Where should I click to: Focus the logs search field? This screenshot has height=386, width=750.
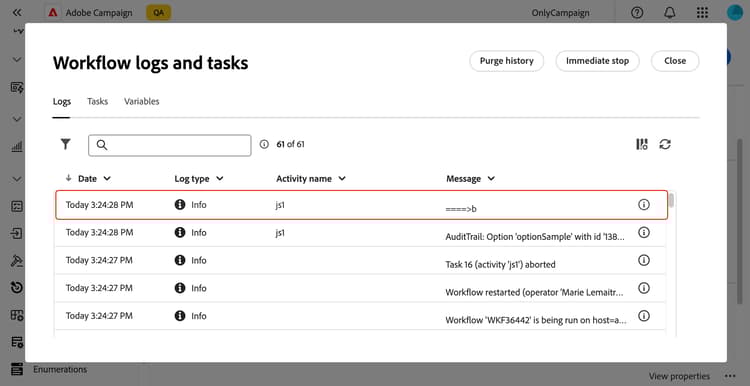coord(170,145)
